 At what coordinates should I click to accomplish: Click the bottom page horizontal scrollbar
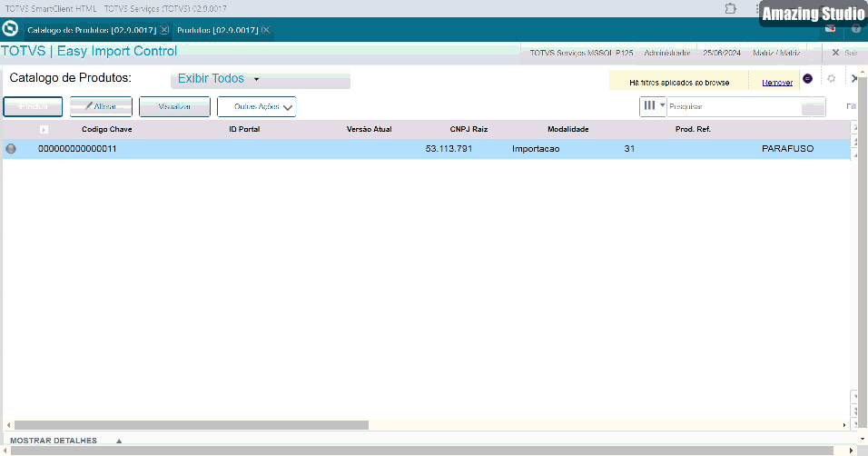(422, 451)
